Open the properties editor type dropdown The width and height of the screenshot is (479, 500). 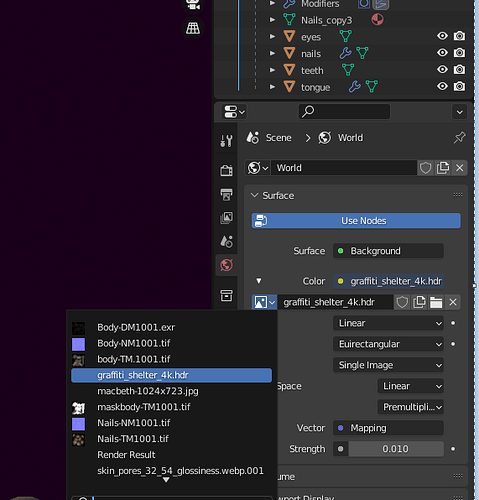tap(234, 112)
